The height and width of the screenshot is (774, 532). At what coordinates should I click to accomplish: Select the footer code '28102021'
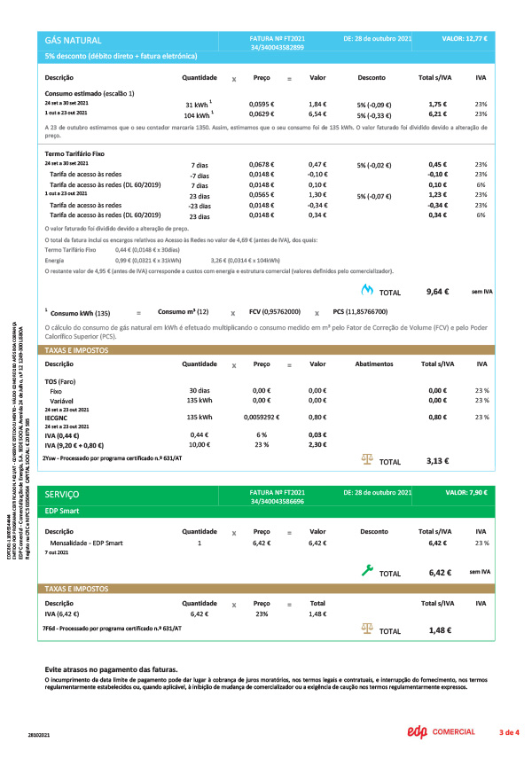[39, 735]
